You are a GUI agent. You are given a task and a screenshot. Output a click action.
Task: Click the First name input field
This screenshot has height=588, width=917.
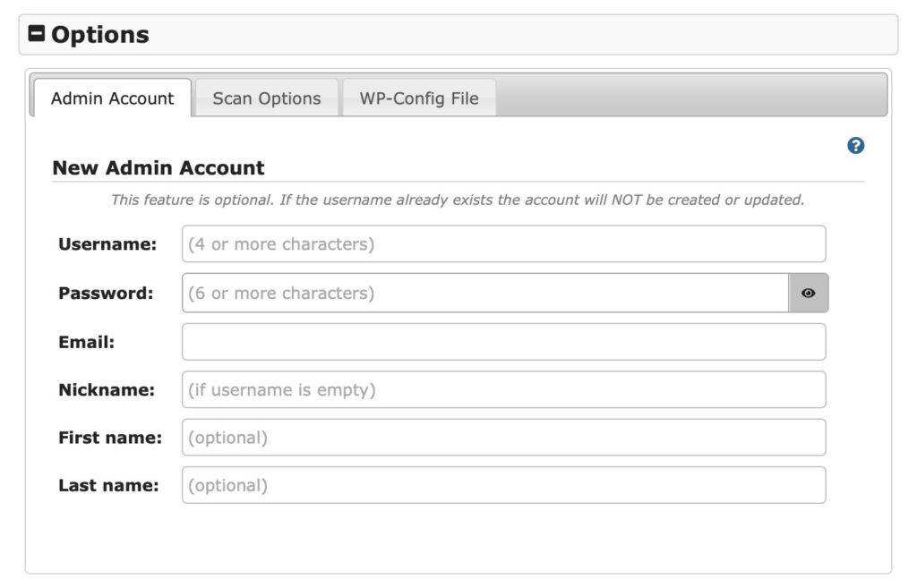click(503, 438)
